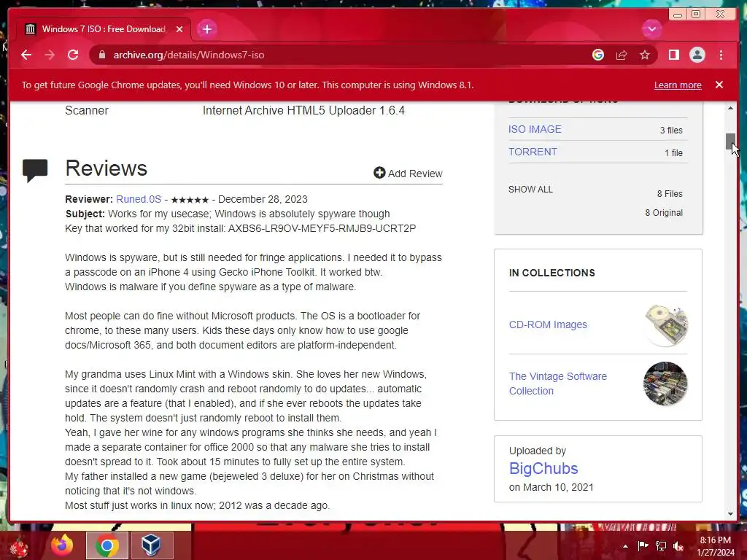Open the Chrome three-dot menu
The width and height of the screenshot is (747, 560).
point(721,55)
